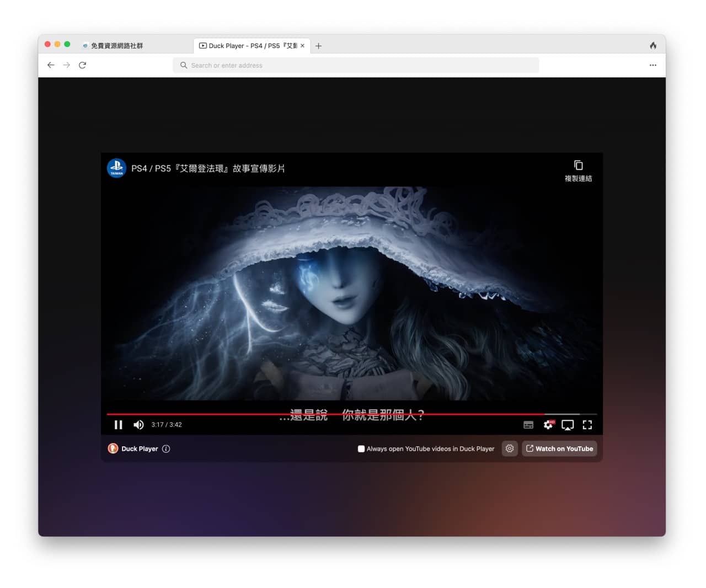Show Duck Player info tooltip
The image size is (706, 588).
(x=166, y=449)
